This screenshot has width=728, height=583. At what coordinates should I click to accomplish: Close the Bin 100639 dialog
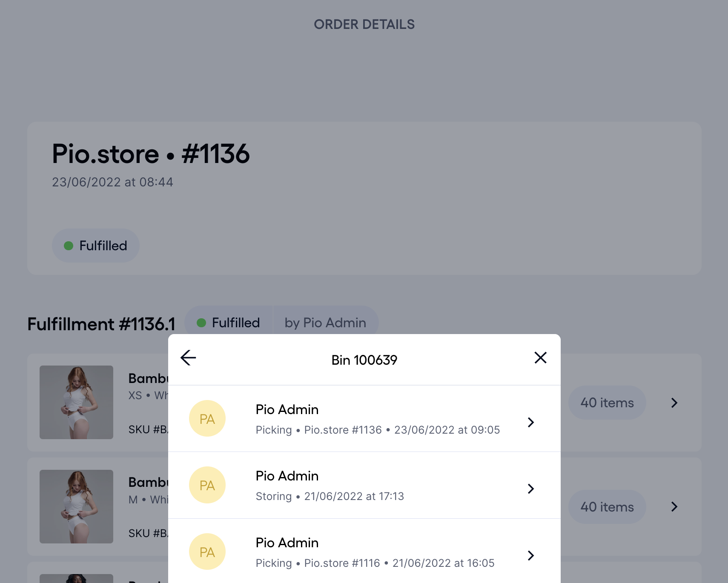point(540,358)
